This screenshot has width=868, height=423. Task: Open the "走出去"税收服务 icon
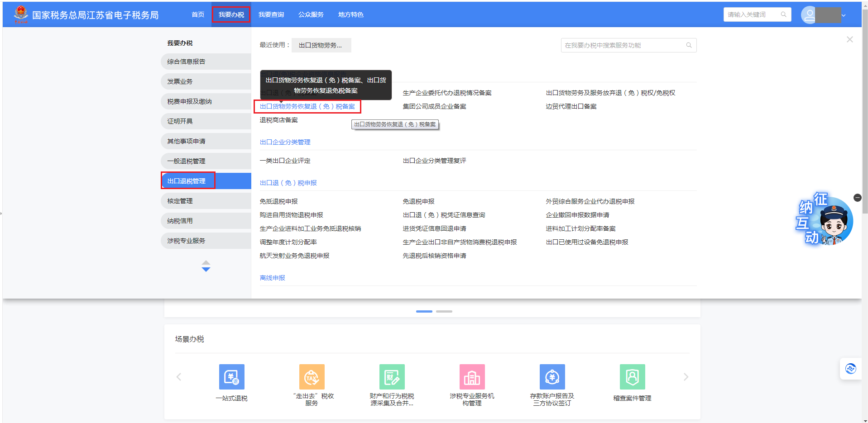click(x=312, y=377)
